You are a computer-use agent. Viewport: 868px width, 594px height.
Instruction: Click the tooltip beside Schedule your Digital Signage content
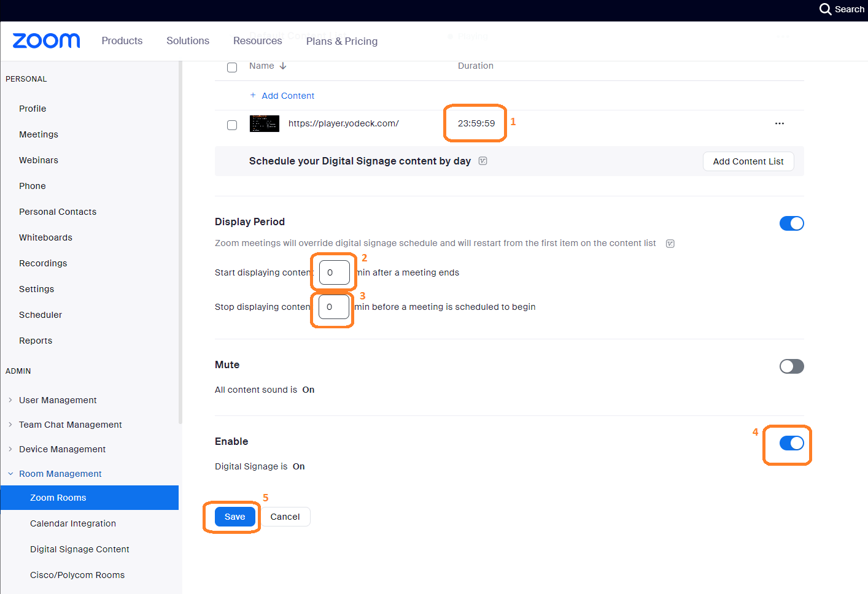(x=482, y=161)
